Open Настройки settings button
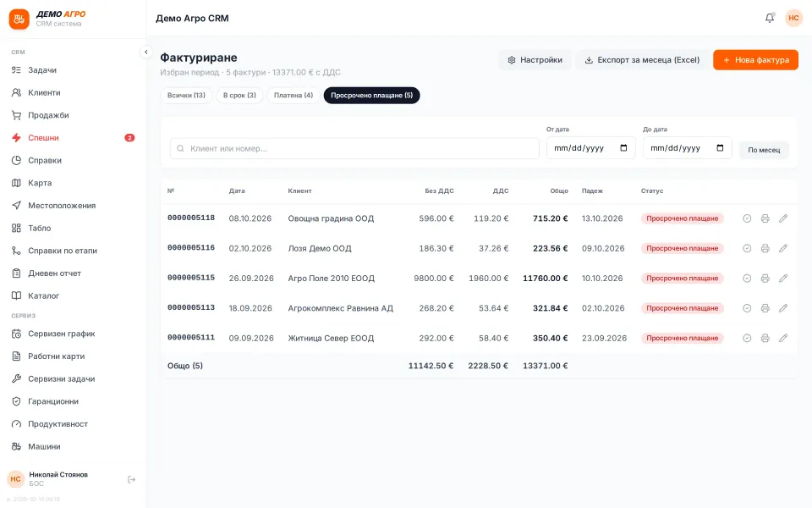The image size is (812, 508). pos(535,60)
